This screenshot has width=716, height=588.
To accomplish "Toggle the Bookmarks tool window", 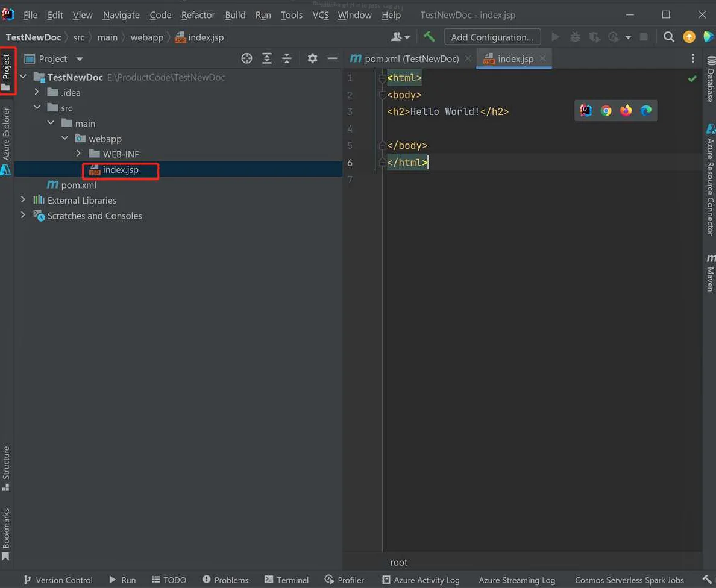I will pos(6,534).
